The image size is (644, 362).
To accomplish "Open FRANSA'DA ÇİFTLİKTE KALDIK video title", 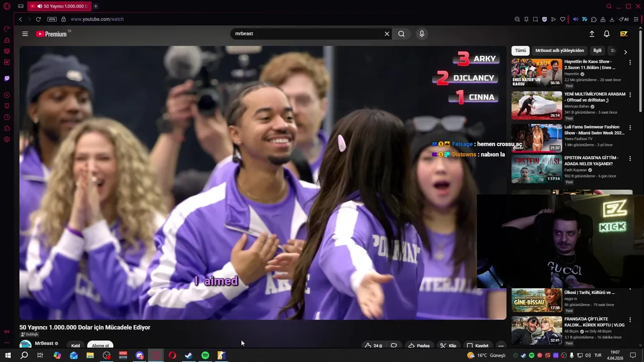I will click(x=594, y=322).
